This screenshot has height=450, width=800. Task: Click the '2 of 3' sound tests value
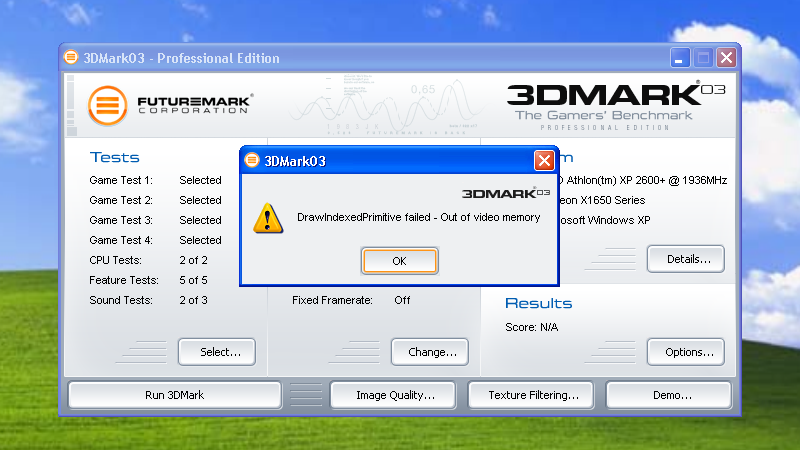coord(193,300)
